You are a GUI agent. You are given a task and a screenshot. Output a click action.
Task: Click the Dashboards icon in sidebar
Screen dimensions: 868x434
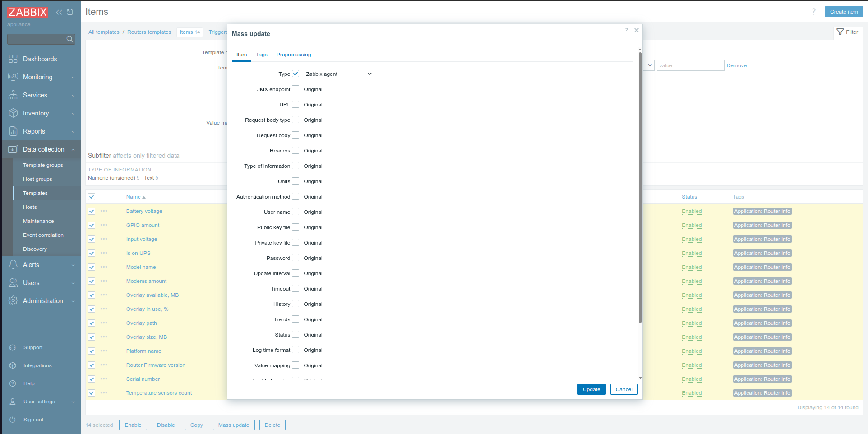tap(13, 59)
